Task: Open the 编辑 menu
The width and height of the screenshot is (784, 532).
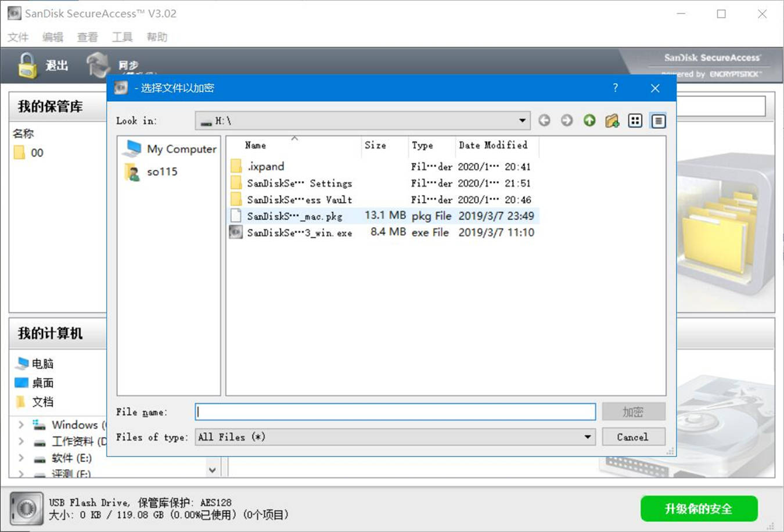Action: coord(53,37)
